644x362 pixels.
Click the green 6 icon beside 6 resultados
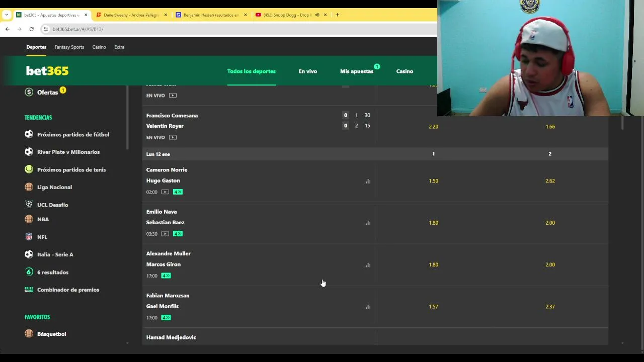[x=29, y=272]
